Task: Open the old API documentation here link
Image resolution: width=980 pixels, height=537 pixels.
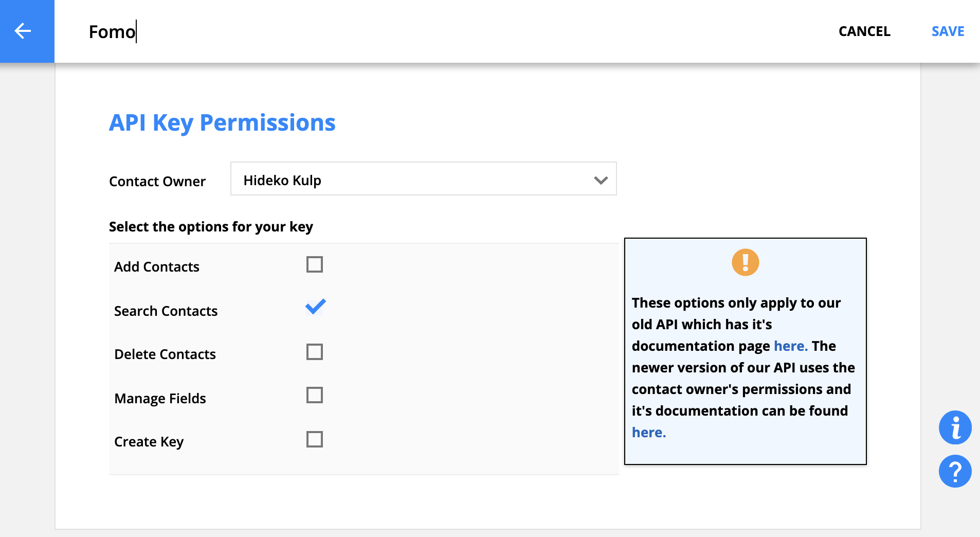Action: (791, 346)
